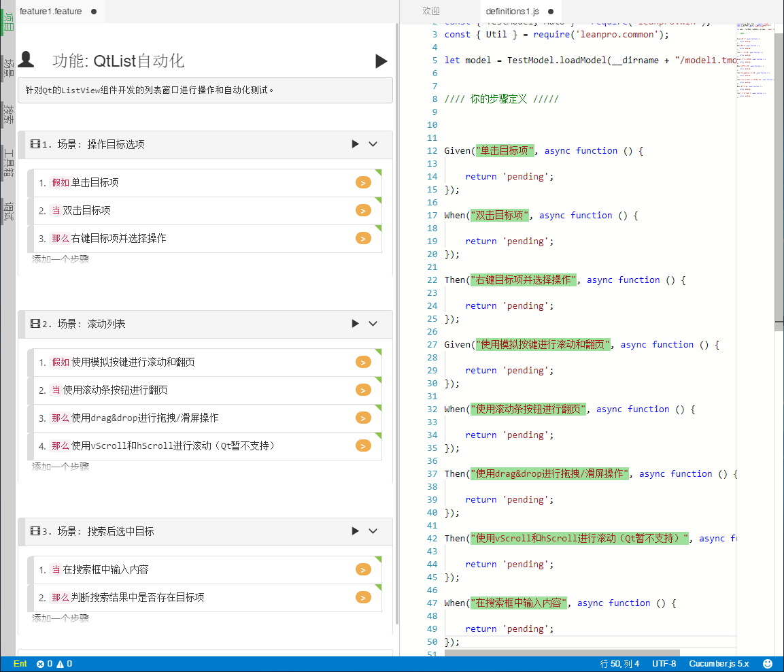The image size is (784, 672).
Task: Open the 搜索 sidebar panel
Action: point(8,114)
